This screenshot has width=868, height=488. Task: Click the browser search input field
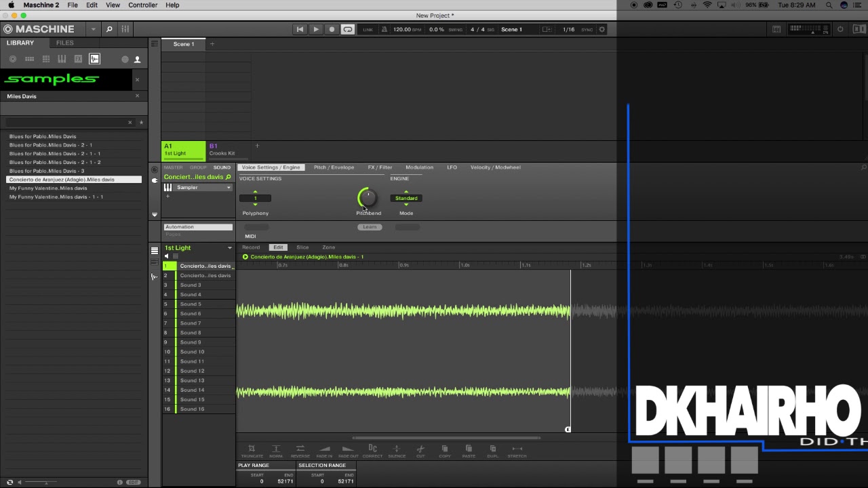(66, 122)
